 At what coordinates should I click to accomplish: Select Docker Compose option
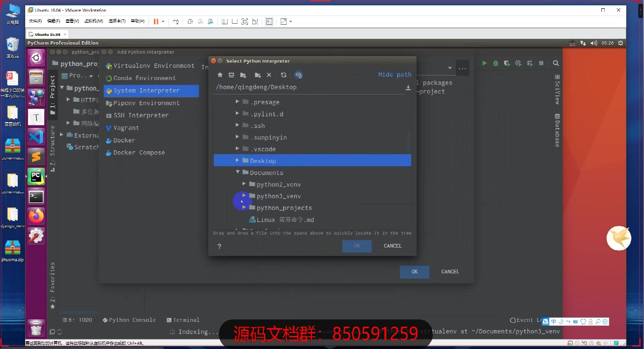click(x=151, y=153)
